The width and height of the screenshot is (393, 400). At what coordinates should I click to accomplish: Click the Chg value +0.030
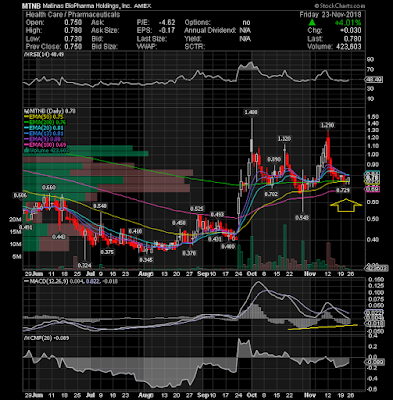click(x=352, y=30)
